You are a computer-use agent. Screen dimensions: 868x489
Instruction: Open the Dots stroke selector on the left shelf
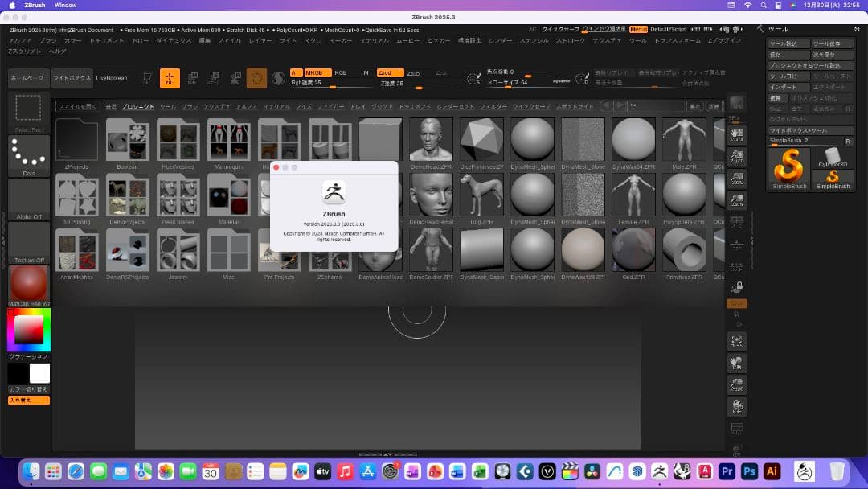coord(29,143)
